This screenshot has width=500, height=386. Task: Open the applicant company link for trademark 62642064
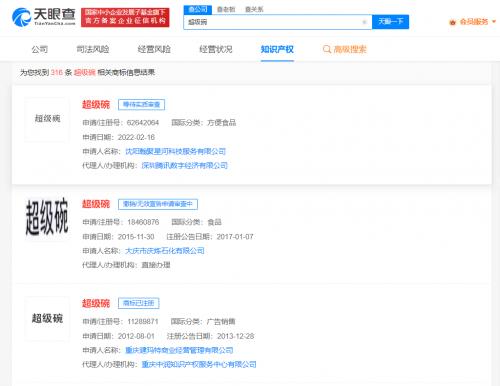point(176,151)
